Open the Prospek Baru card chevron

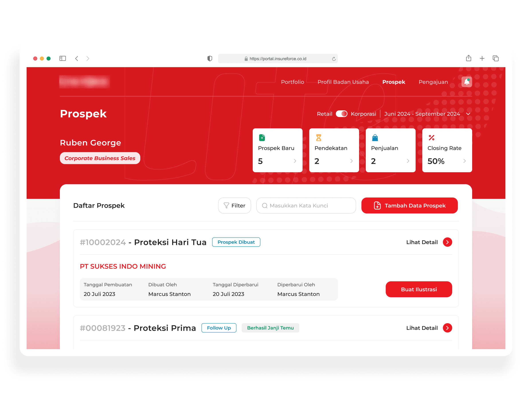tap(295, 161)
